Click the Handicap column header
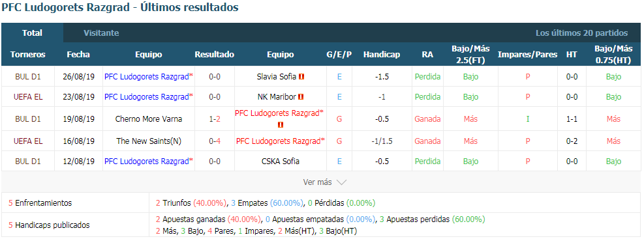Image resolution: width=644 pixels, height=239 pixels. coord(382,55)
